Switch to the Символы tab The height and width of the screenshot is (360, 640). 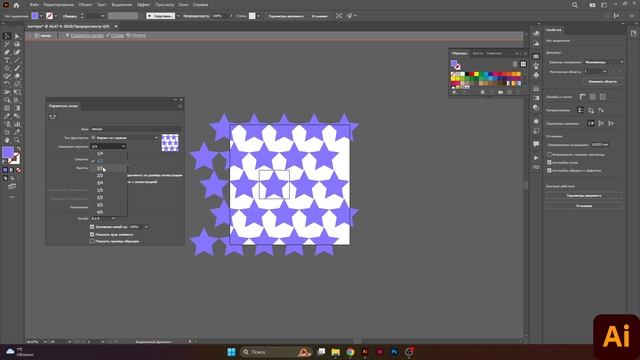(494, 53)
